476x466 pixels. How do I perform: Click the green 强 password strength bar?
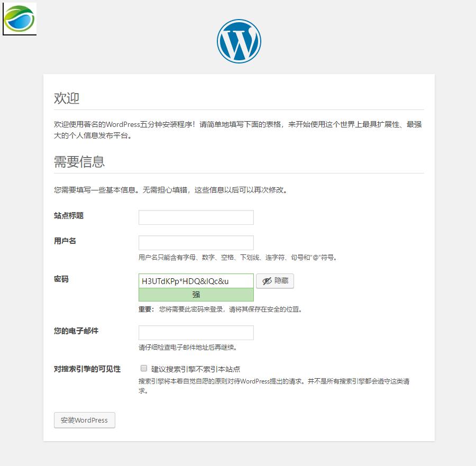click(x=196, y=295)
